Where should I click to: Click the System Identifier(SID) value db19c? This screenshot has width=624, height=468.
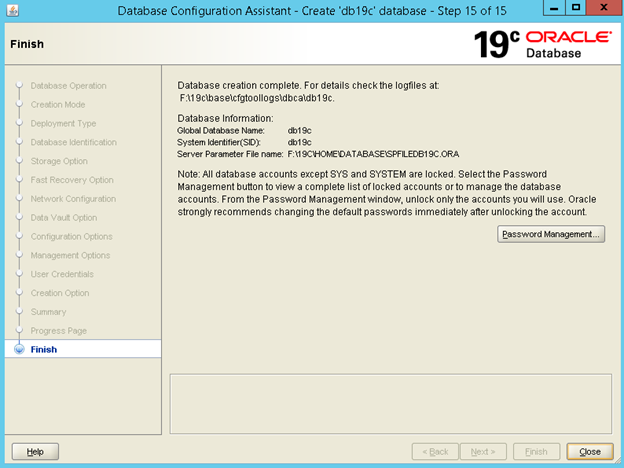tap(299, 142)
